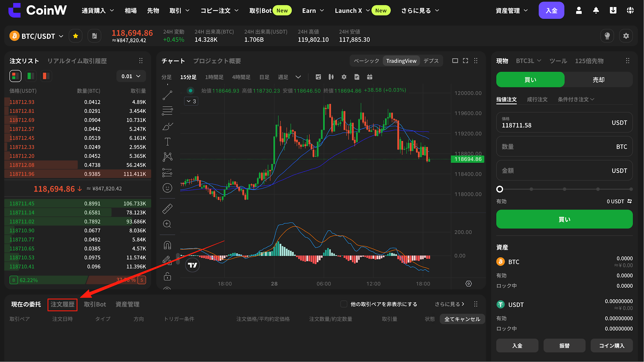
Task: Click the さらに見る link in orders panel
Action: point(449,304)
